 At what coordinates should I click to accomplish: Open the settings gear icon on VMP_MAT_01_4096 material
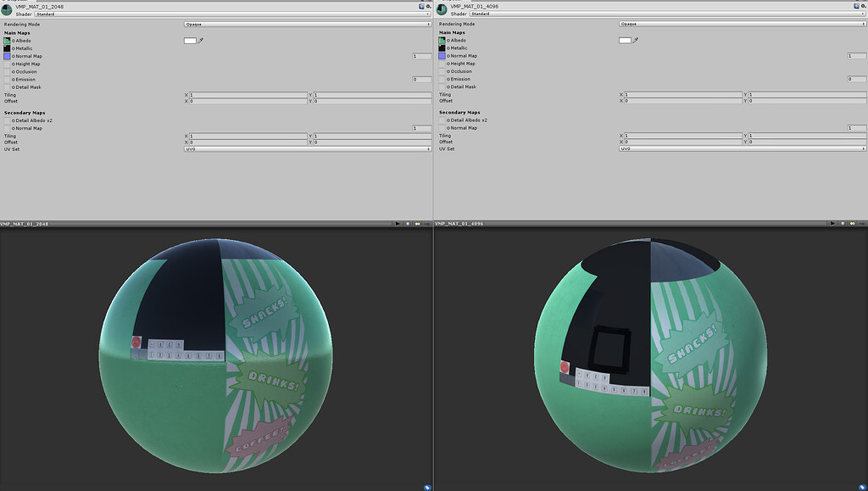point(863,7)
